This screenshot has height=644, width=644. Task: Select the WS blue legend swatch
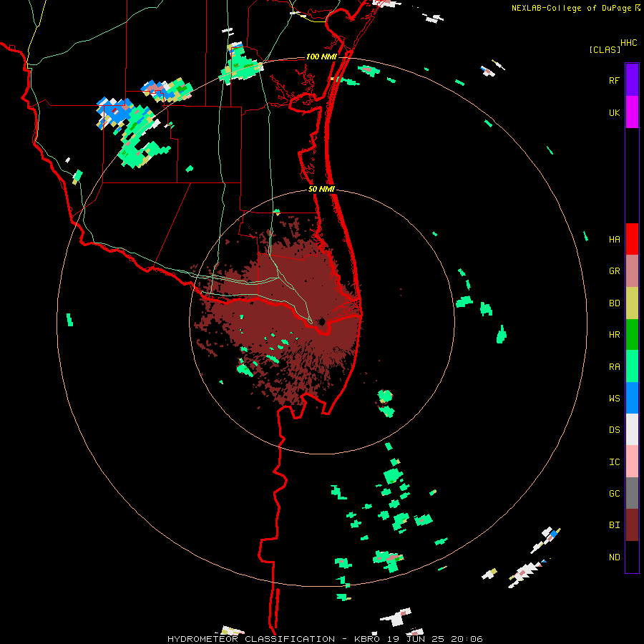(x=632, y=398)
